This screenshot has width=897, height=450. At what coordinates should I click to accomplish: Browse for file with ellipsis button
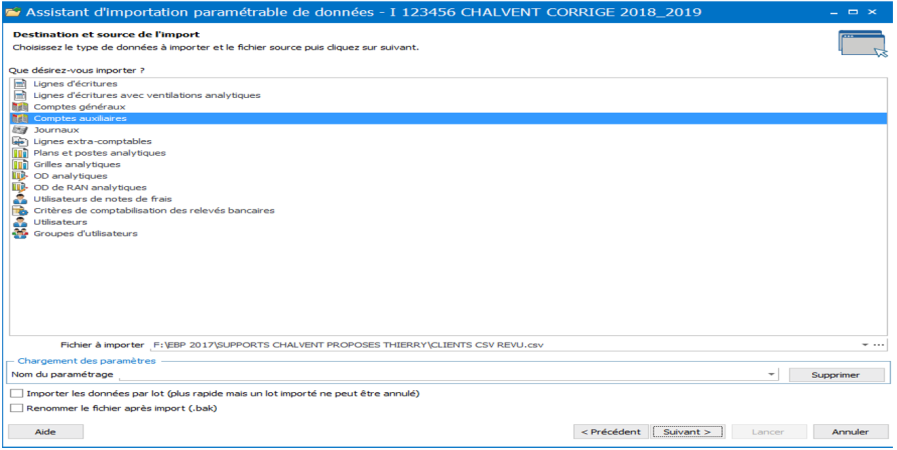coord(879,345)
